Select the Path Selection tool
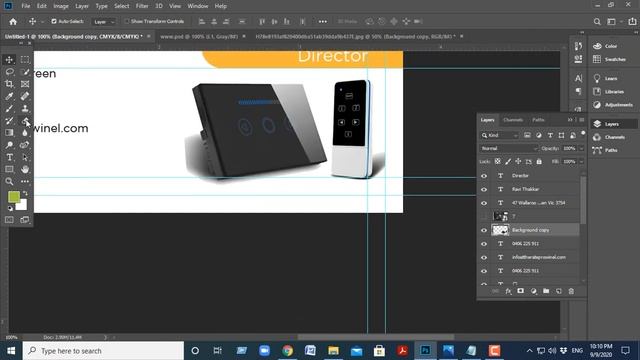Viewport: 640px width, 360px height. click(25, 157)
